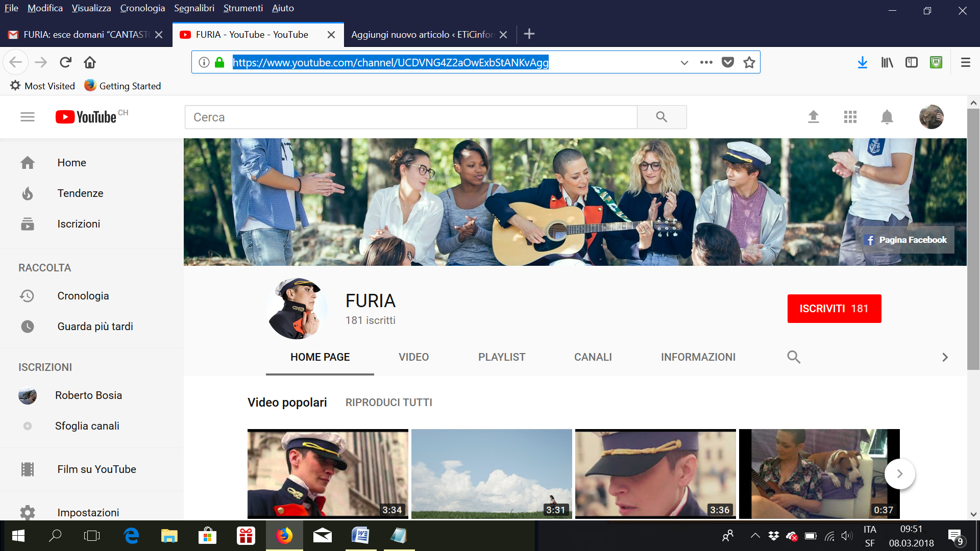Open the Firefox library icon
The width and height of the screenshot is (980, 551).
[x=887, y=62]
